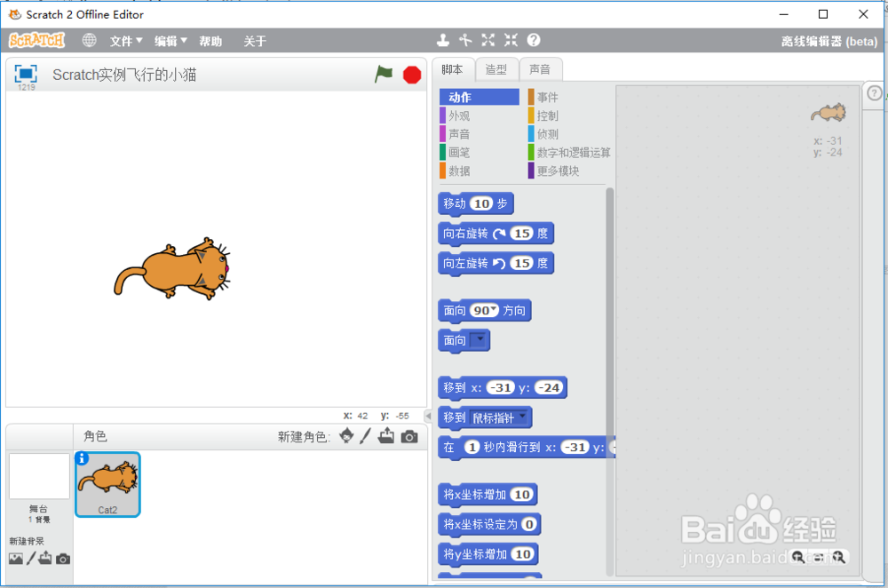
Task: Upload backdrop from file
Action: pyautogui.click(x=45, y=559)
